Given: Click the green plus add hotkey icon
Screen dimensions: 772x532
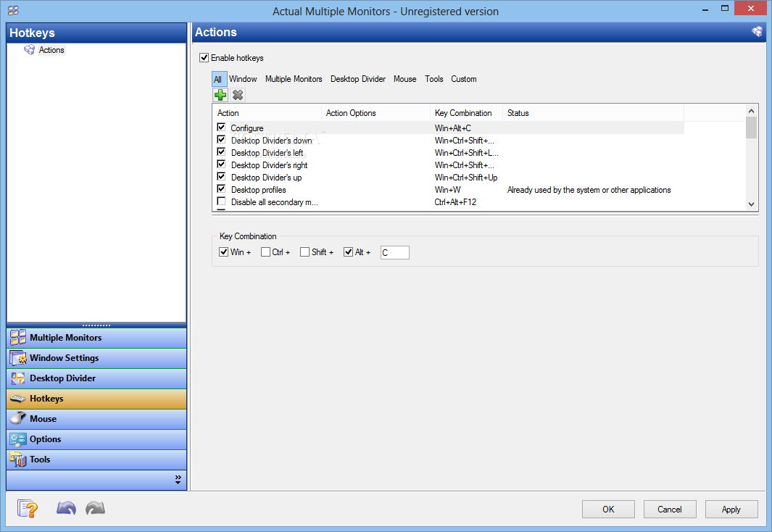Looking at the screenshot, I should pos(220,94).
